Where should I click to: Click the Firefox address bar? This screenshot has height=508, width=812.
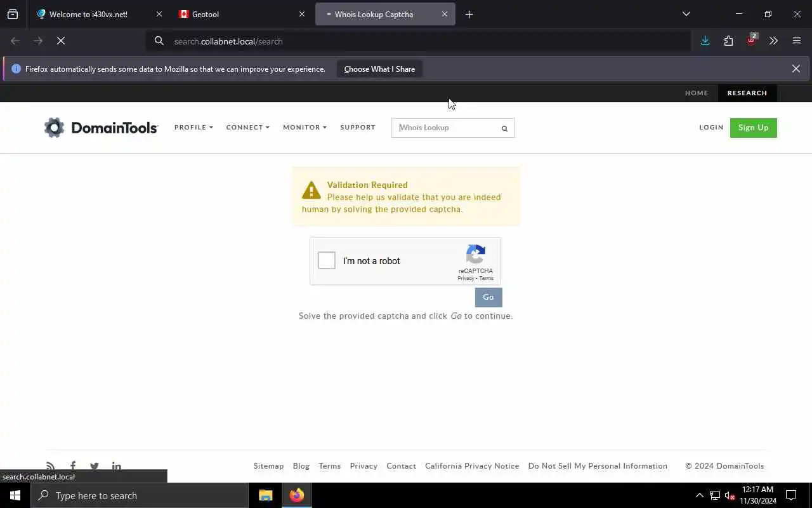419,41
